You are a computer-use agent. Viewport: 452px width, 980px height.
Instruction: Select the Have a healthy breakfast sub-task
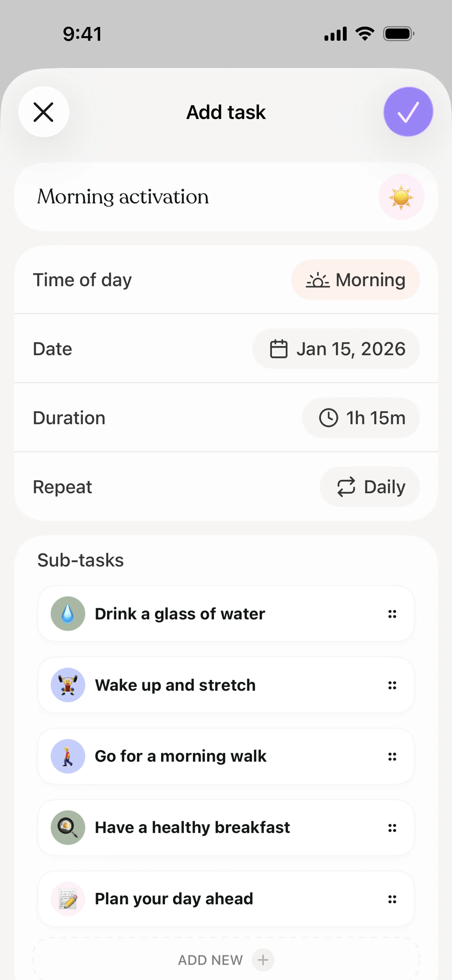click(192, 827)
